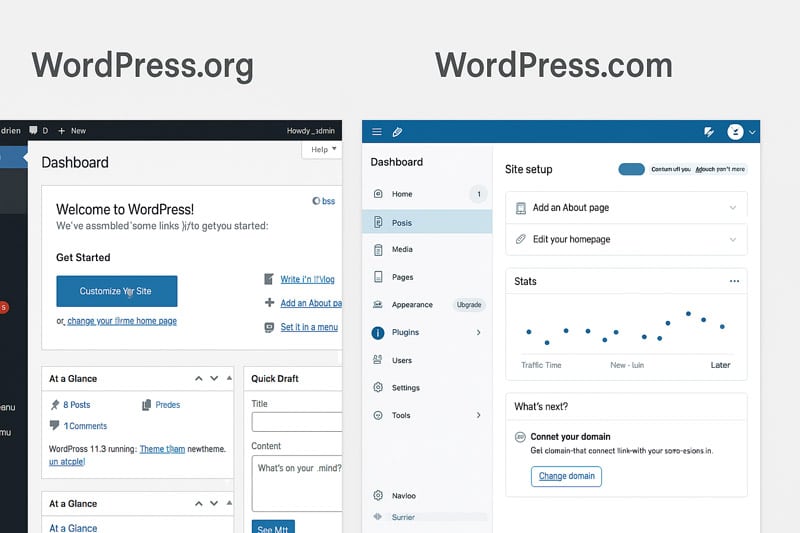
Task: Click the plus New icon in admin bar
Action: 61,131
